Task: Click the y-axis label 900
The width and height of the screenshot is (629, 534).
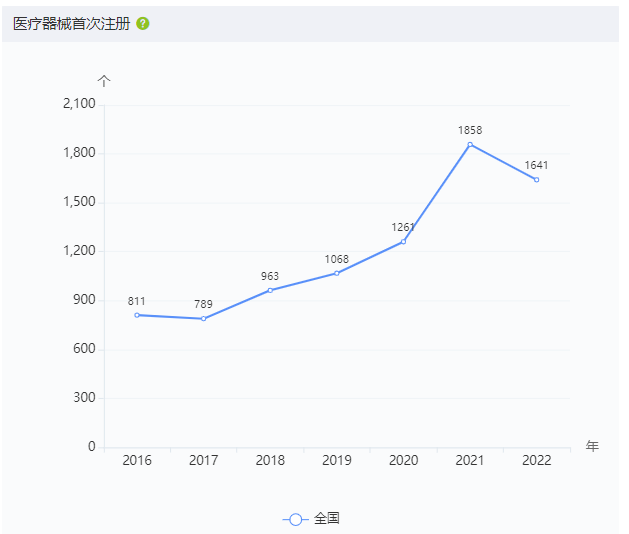Action: click(x=84, y=300)
